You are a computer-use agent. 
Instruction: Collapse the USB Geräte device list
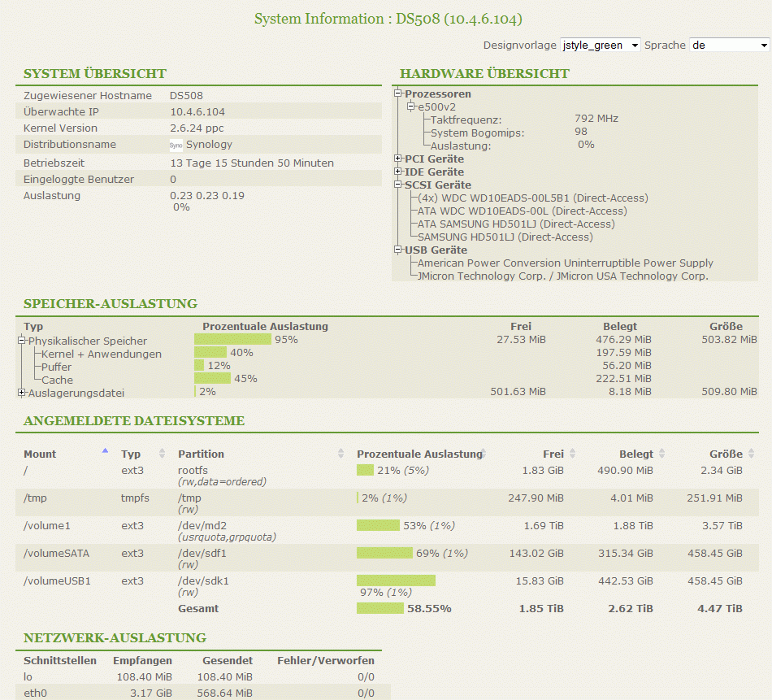click(398, 250)
